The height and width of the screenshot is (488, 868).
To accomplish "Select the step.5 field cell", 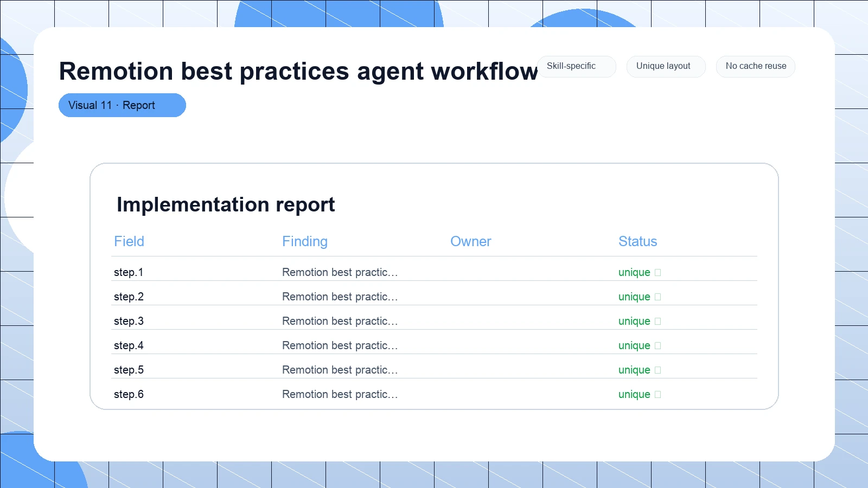I will tap(129, 370).
